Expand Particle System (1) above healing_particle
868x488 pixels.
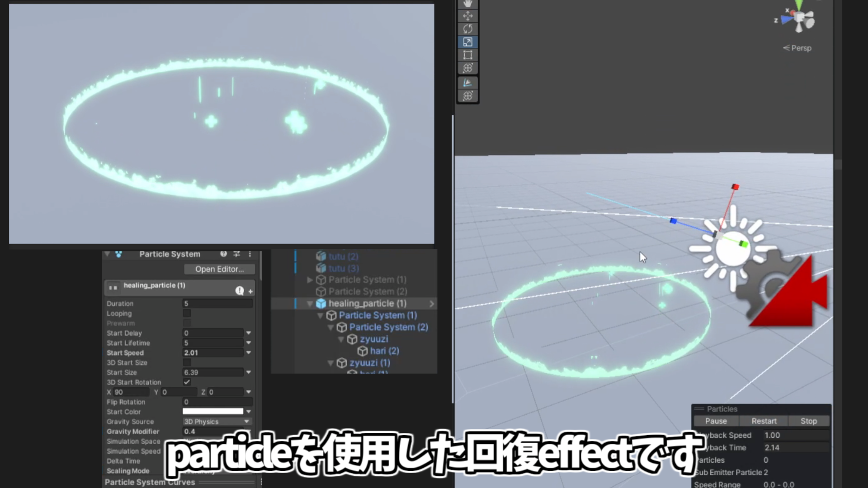[x=310, y=280]
